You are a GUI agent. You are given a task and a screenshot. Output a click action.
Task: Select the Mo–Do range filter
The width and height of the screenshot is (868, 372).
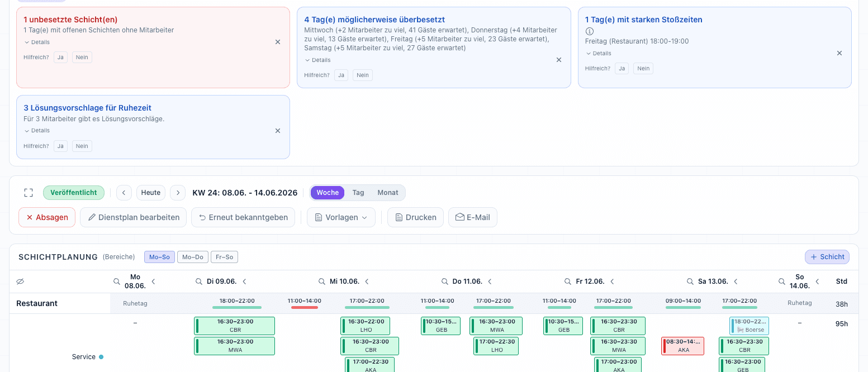pos(193,257)
